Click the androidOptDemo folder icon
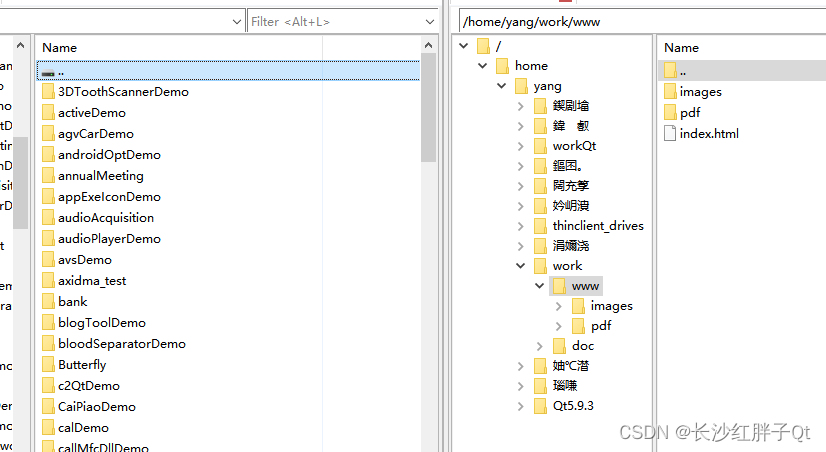This screenshot has height=452, width=826. pos(48,155)
